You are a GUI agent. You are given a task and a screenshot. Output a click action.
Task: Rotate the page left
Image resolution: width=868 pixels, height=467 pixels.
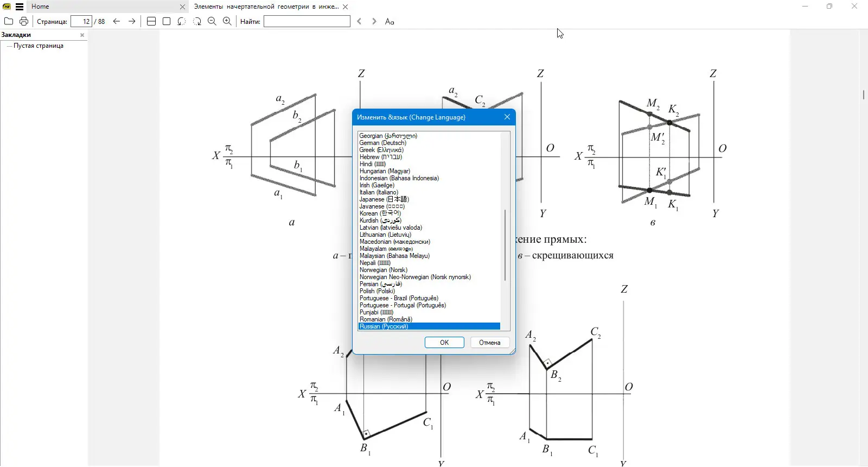pos(182,21)
